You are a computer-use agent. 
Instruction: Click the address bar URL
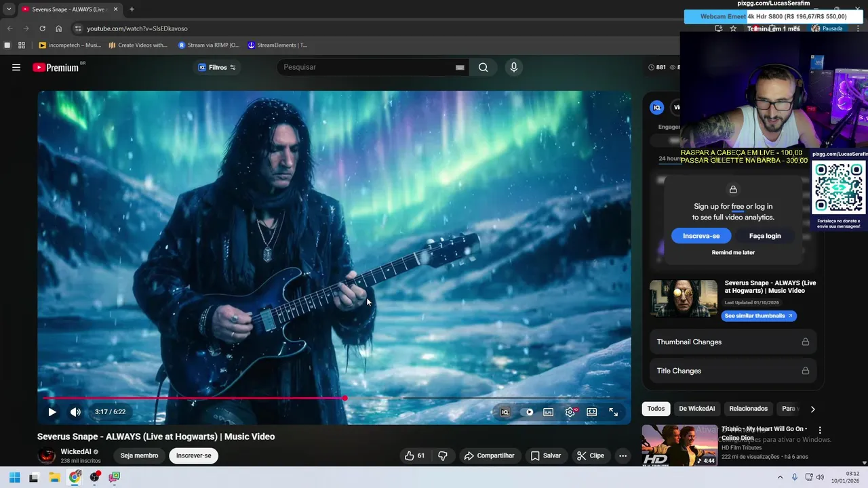pos(137,28)
